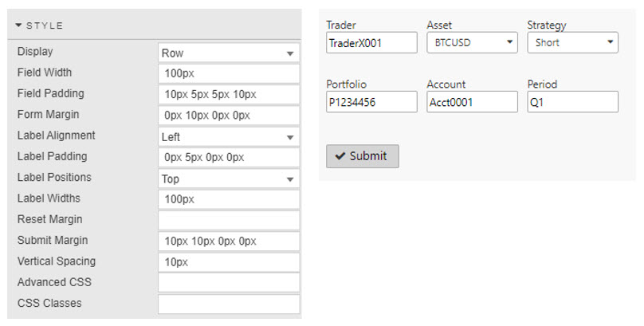Click the Field Width input

(229, 74)
